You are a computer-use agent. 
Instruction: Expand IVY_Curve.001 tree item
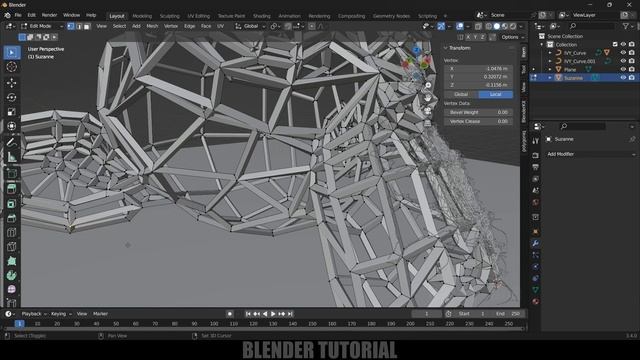[550, 61]
